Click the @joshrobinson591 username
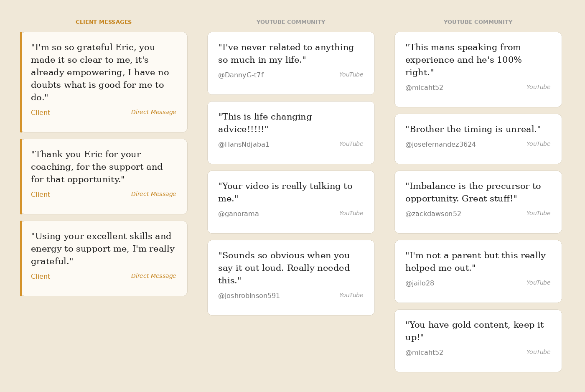 coord(249,296)
